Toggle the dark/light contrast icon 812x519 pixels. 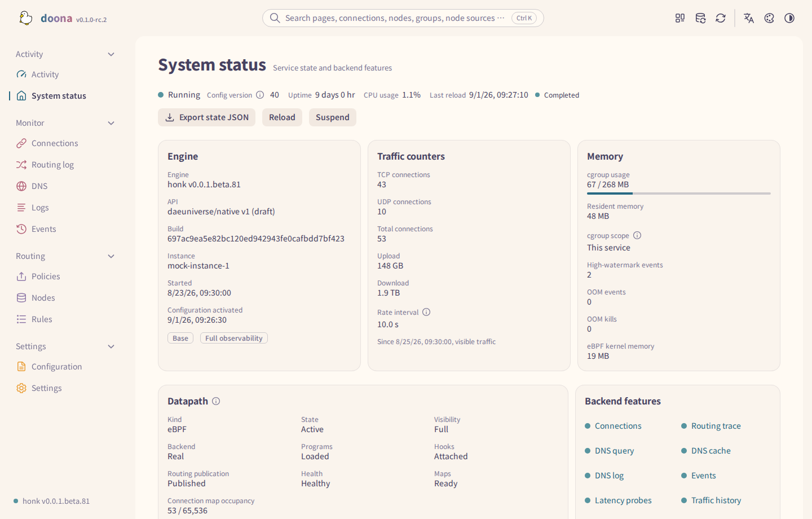(789, 18)
